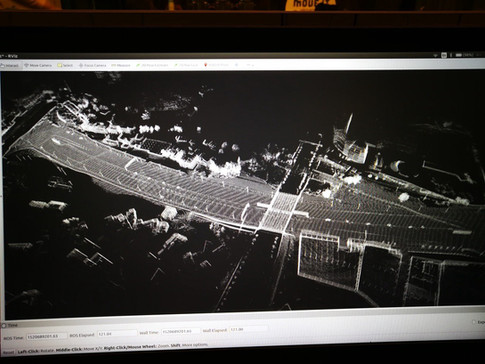Pick the Measure tool

point(120,66)
